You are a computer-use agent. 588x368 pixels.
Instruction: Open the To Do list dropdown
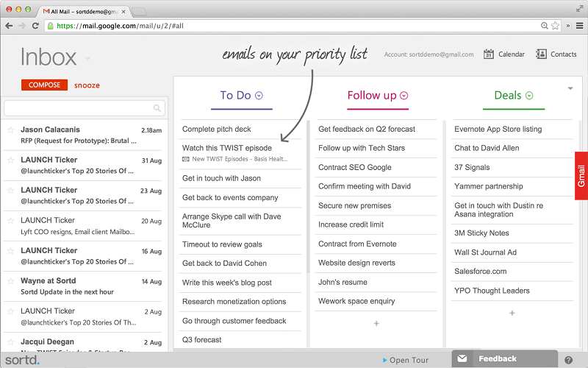coord(259,96)
